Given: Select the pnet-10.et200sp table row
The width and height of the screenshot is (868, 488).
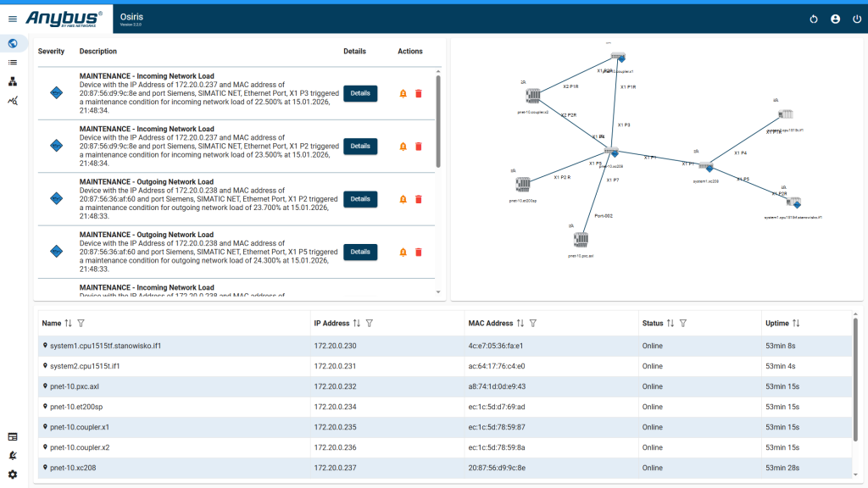Looking at the screenshot, I should 445,407.
